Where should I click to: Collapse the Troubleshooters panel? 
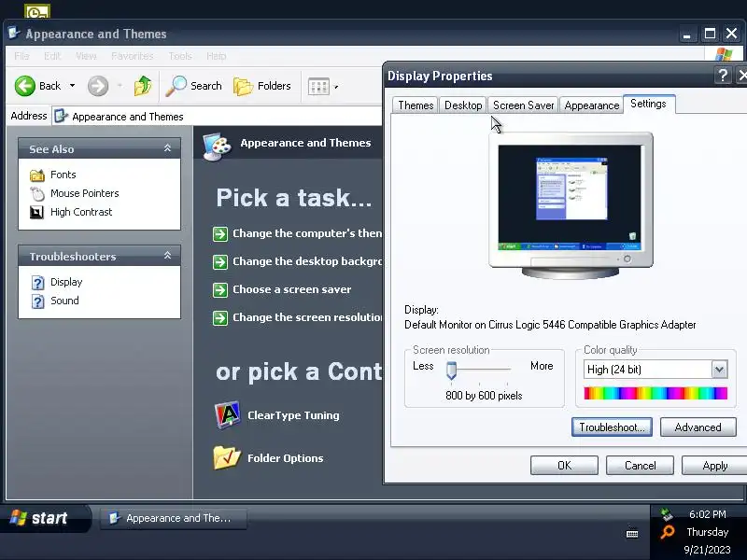tap(168, 255)
